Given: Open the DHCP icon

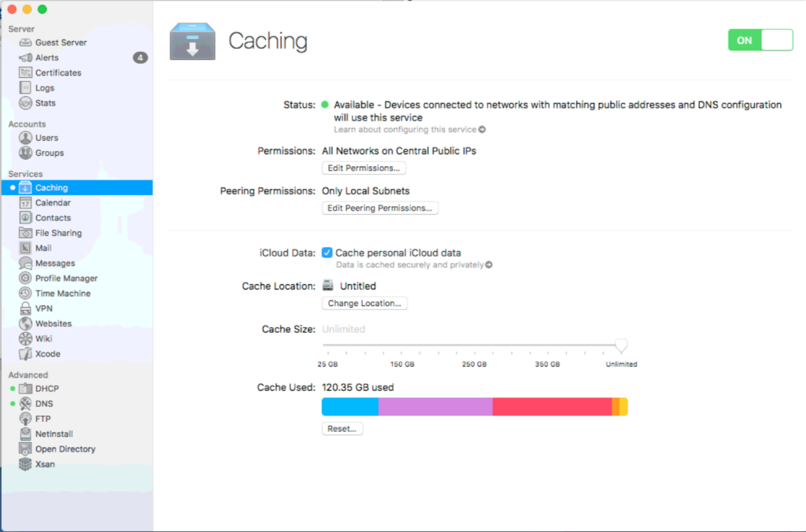Looking at the screenshot, I should coord(25,389).
